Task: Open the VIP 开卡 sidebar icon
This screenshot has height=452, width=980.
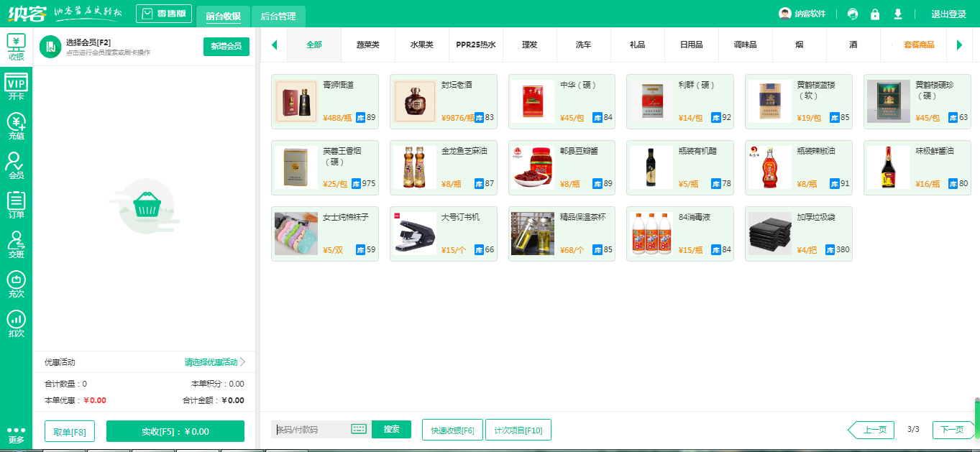Action: [16, 87]
